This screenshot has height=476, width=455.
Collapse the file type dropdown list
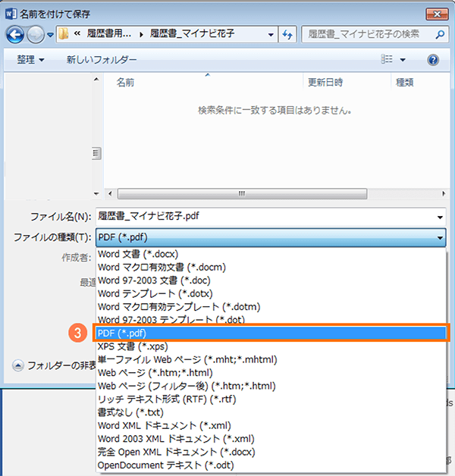[439, 238]
